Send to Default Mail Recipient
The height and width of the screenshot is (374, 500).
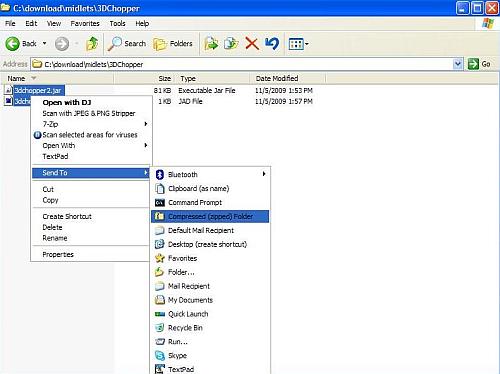coord(210,230)
